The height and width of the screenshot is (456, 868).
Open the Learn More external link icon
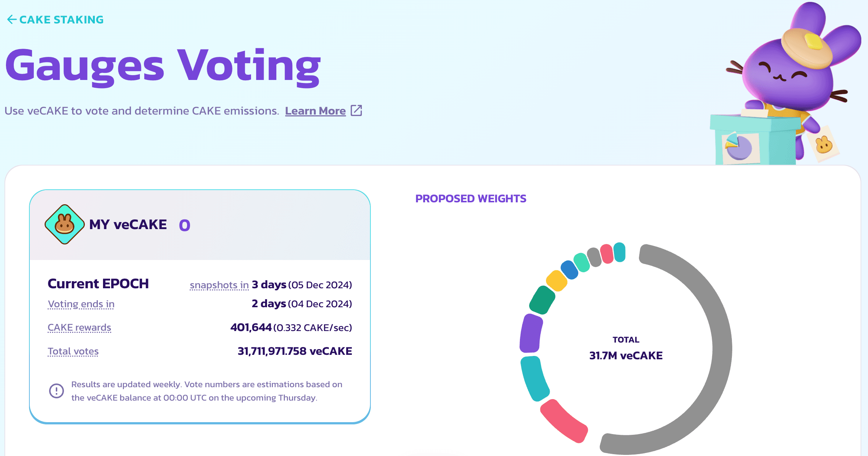click(x=356, y=110)
